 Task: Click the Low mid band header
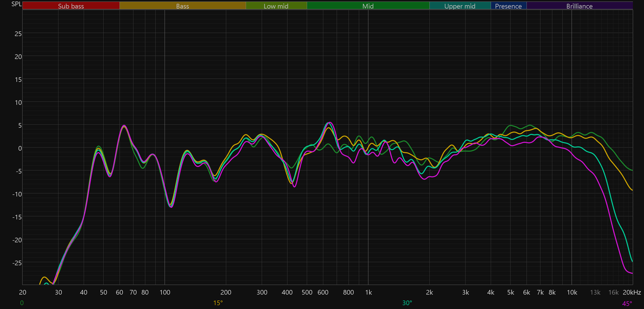click(276, 6)
